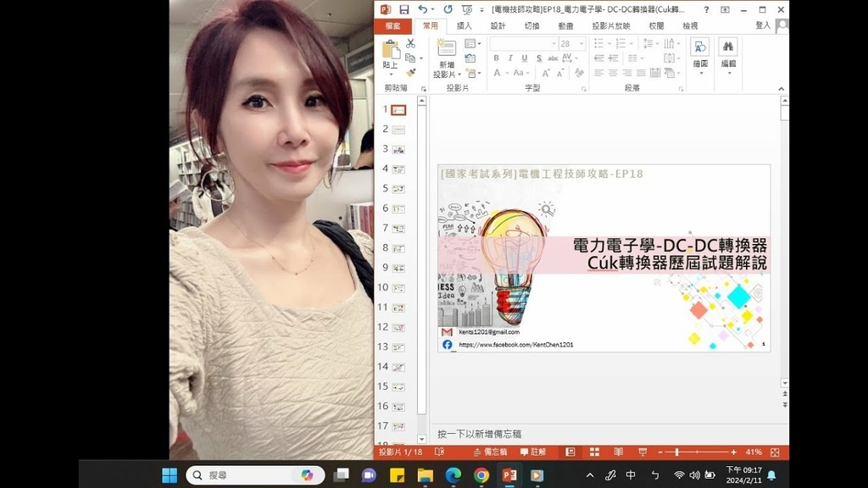Click the Normal view status bar icon
This screenshot has width=868, height=488.
pyautogui.click(x=570, y=452)
